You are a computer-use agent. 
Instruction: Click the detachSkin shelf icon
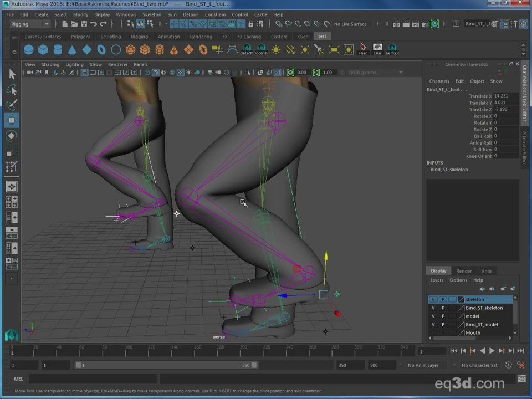tap(247, 50)
